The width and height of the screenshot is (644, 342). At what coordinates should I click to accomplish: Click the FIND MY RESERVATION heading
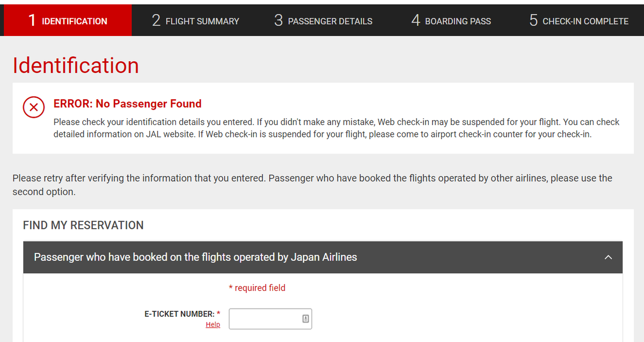coord(83,225)
